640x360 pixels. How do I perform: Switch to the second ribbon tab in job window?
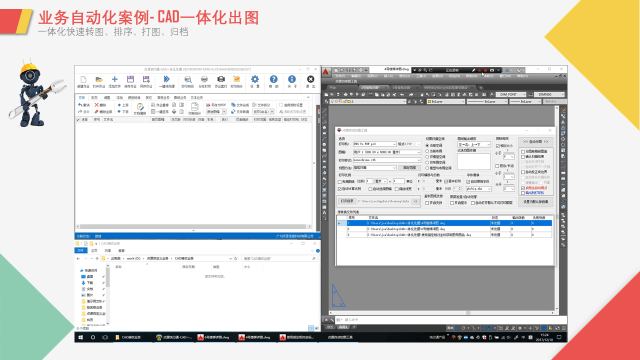pos(94,98)
